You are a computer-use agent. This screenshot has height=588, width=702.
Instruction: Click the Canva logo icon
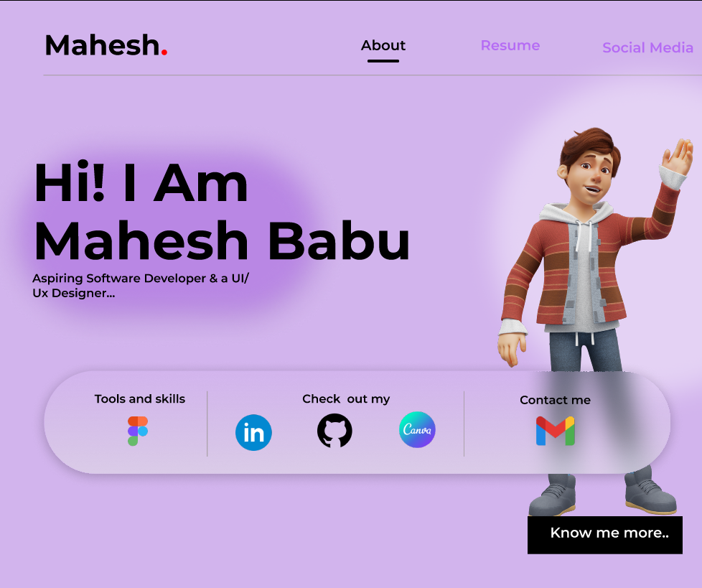click(417, 429)
